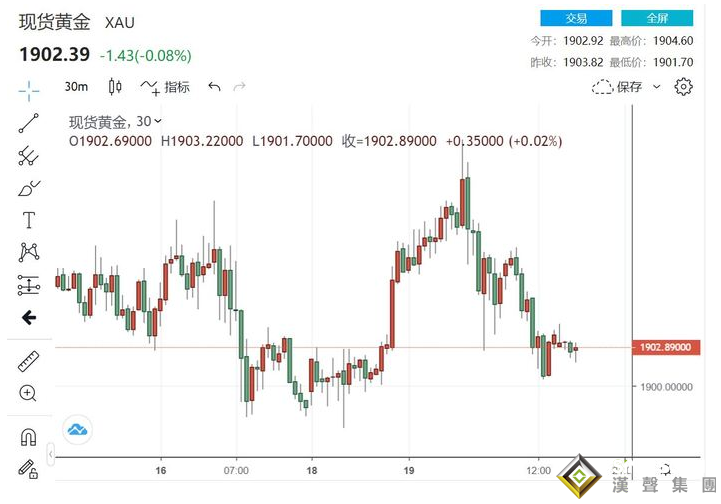Select the brush drawing tool
This screenshot has width=721, height=504.
pos(28,188)
